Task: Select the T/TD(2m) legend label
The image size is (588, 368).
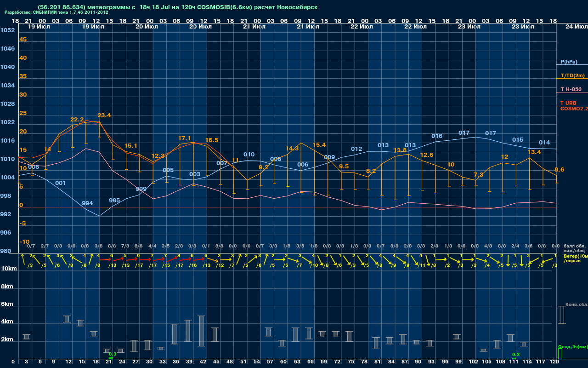Action: [572, 75]
